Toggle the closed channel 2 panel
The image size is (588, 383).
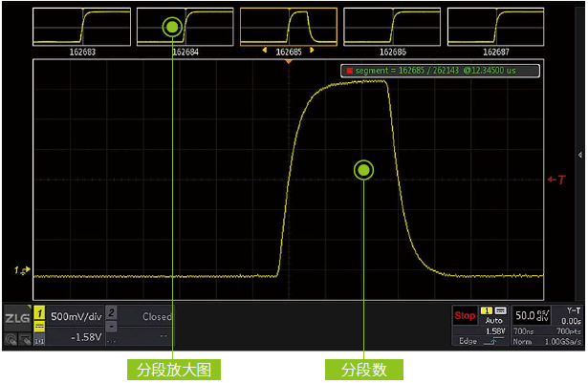pyautogui.click(x=156, y=317)
